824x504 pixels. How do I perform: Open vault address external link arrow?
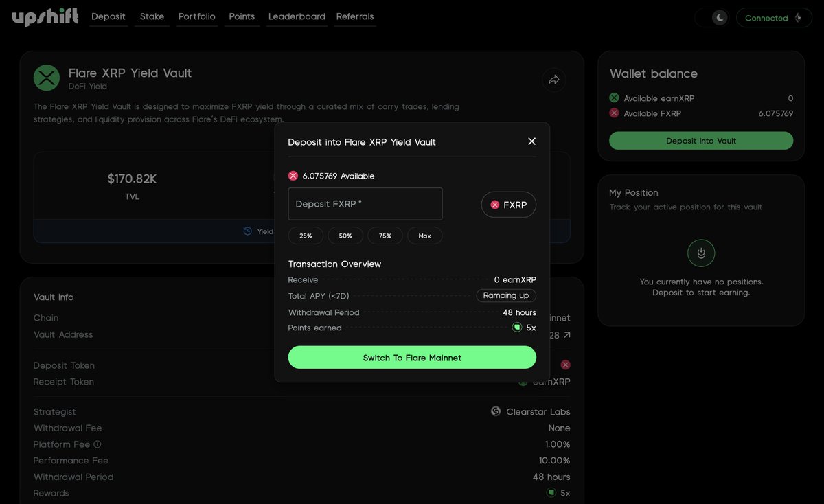pos(567,335)
